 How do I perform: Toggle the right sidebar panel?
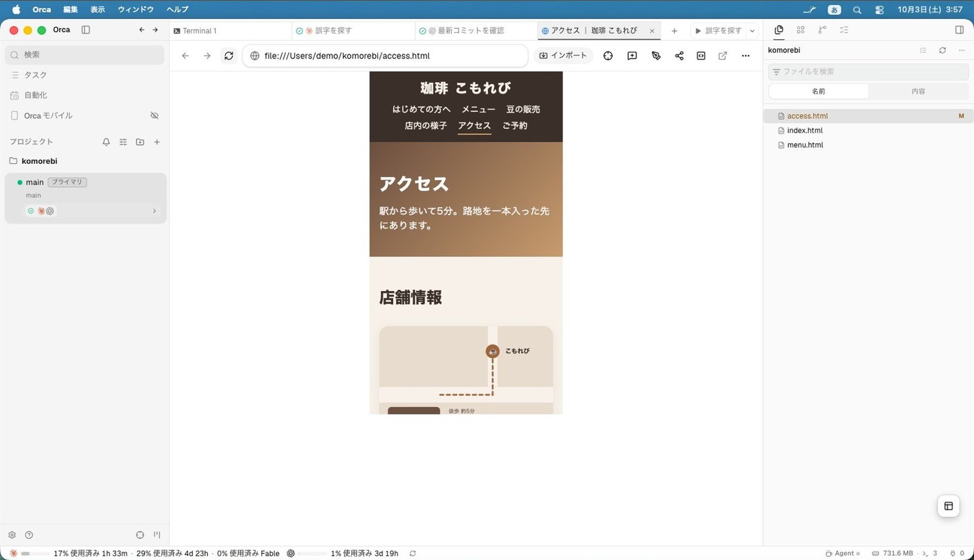pos(959,30)
